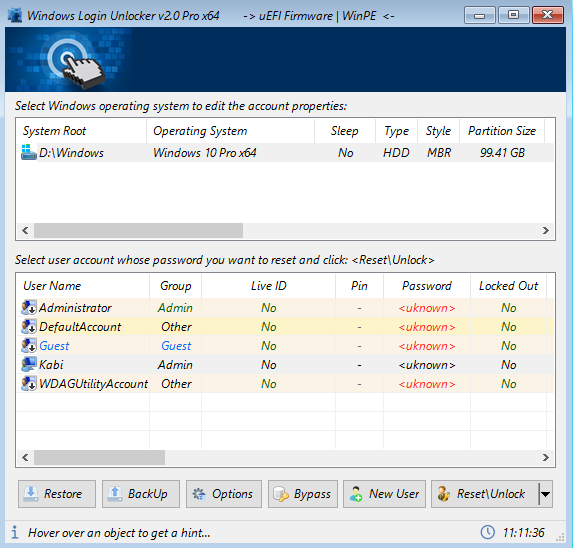Open the Options button

(x=224, y=494)
